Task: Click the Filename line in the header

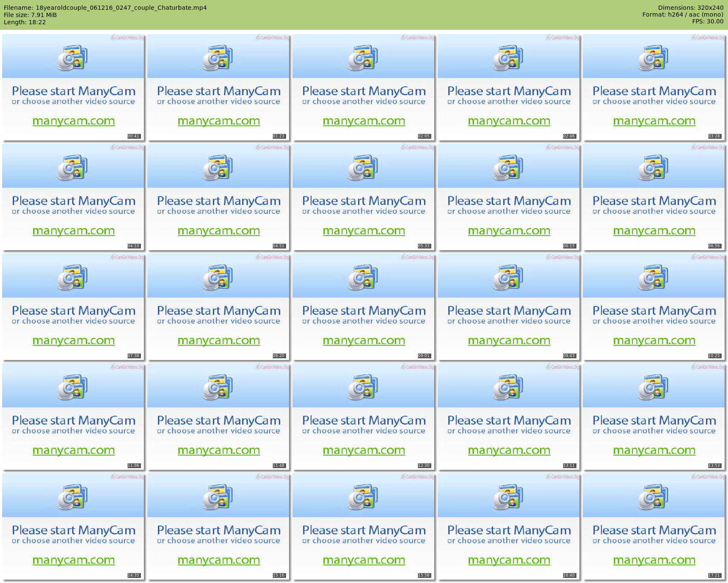Action: (x=105, y=8)
